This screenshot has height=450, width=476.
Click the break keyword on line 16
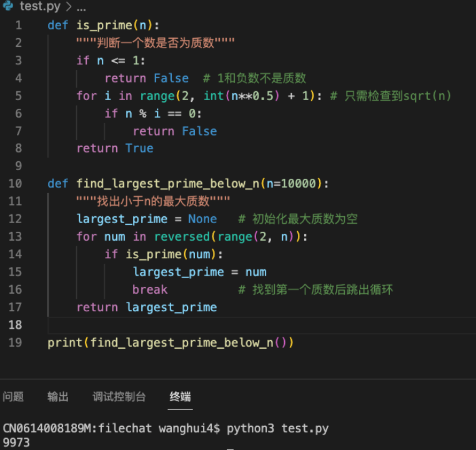pyautogui.click(x=150, y=289)
